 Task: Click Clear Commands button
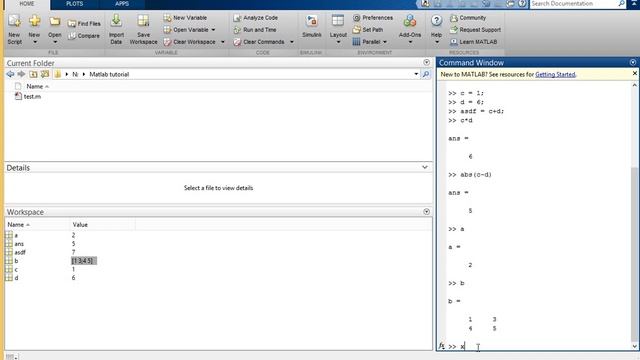(x=259, y=42)
